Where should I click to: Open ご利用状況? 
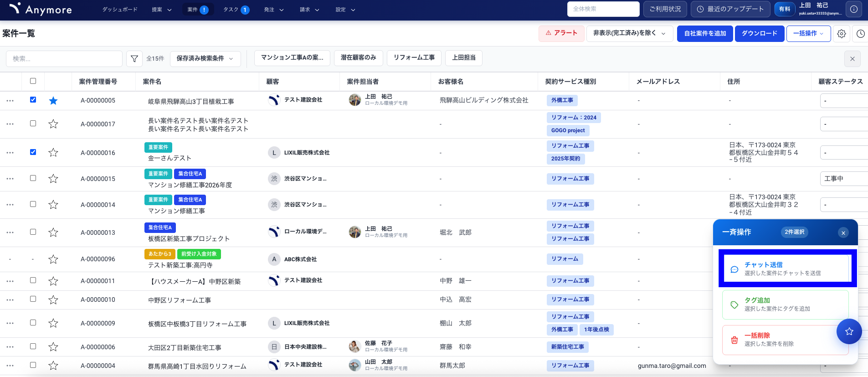(x=665, y=9)
